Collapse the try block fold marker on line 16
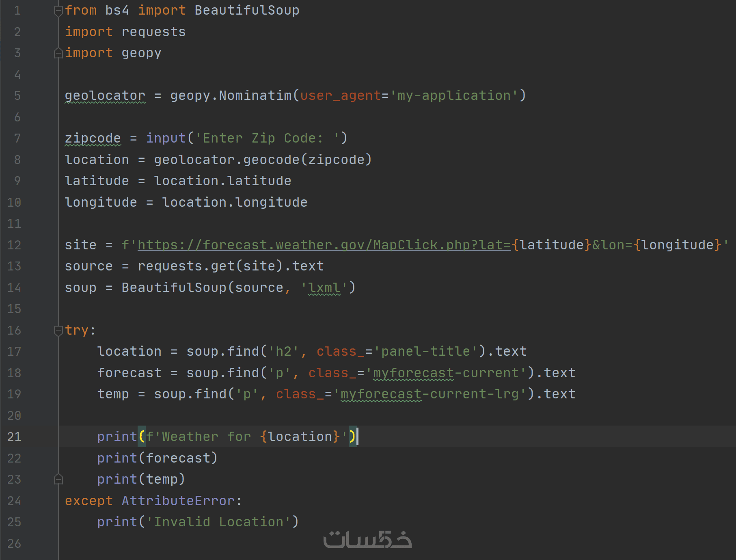The width and height of the screenshot is (736, 560). [58, 331]
